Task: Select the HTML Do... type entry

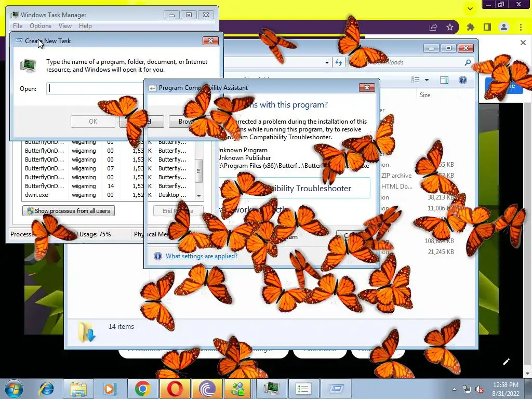Action: 396,187
